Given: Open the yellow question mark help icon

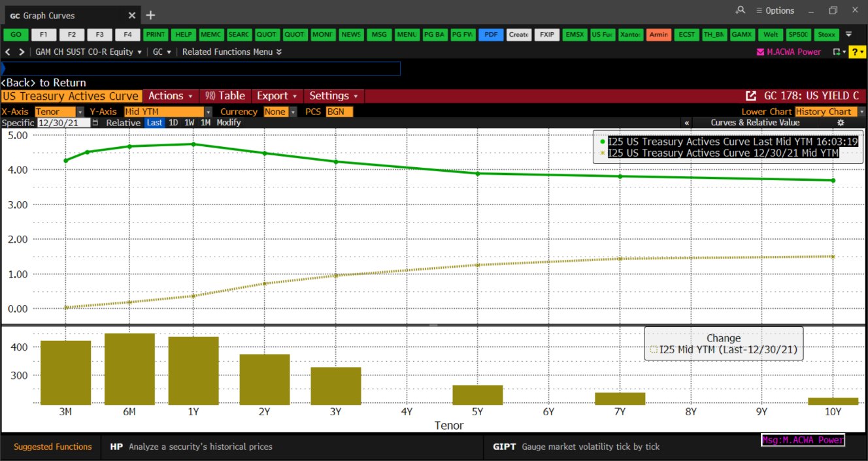Looking at the screenshot, I should click(857, 52).
